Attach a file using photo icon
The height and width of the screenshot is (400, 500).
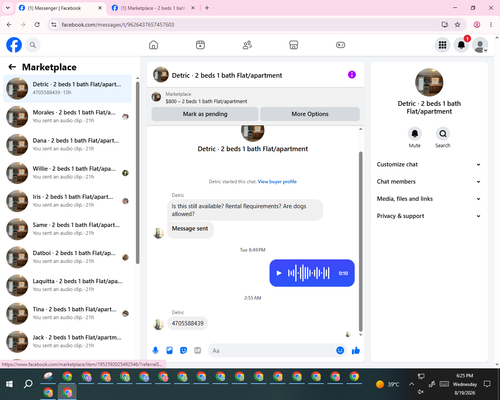[169, 350]
